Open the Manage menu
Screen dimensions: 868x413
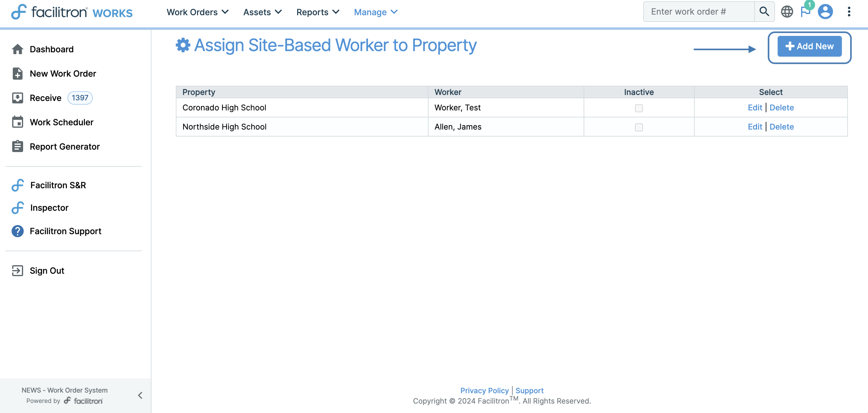(375, 12)
